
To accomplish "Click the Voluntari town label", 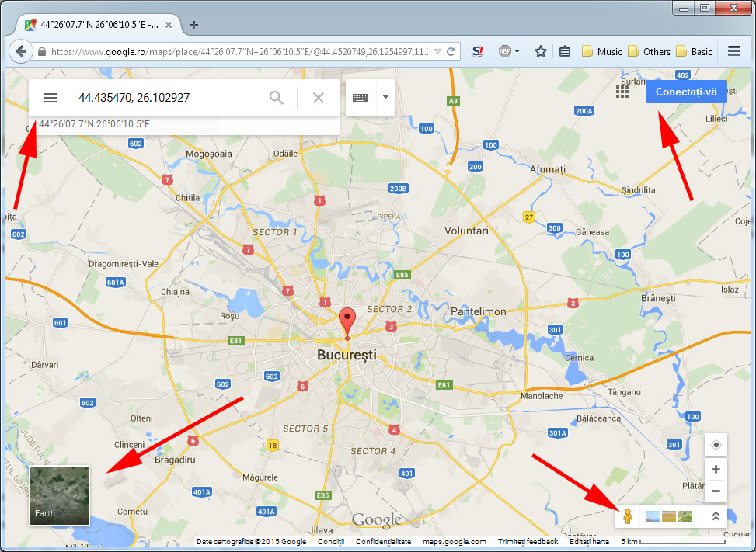I will (466, 231).
